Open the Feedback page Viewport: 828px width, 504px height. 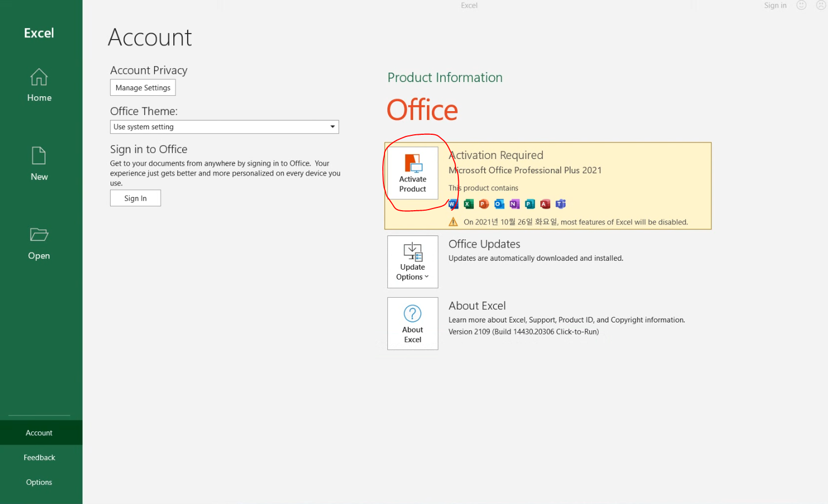(x=39, y=457)
